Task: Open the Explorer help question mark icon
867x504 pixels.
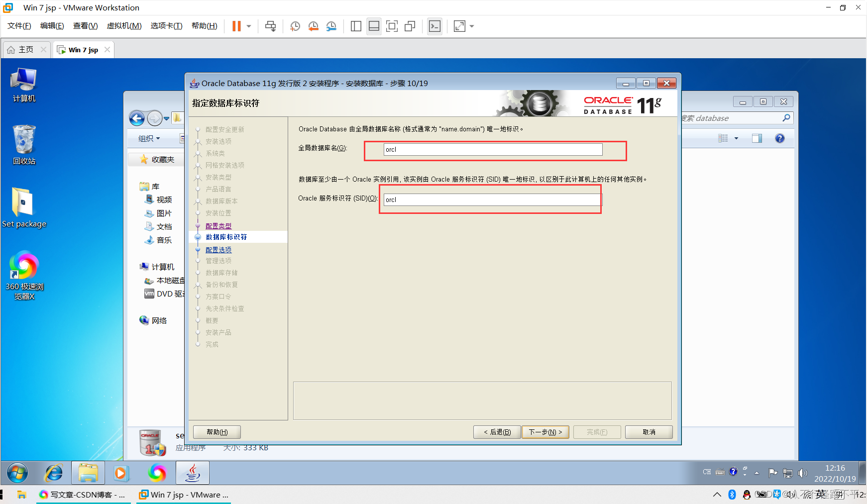Action: coord(780,138)
